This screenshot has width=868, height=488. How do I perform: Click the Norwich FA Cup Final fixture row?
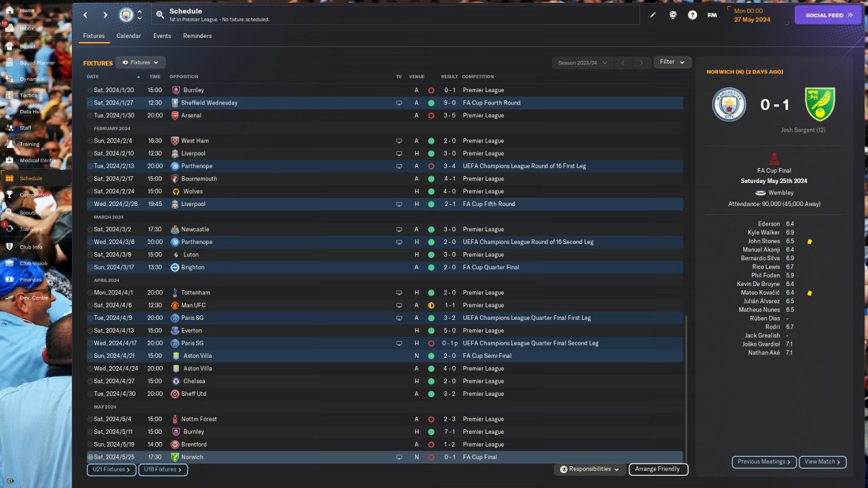[384, 457]
